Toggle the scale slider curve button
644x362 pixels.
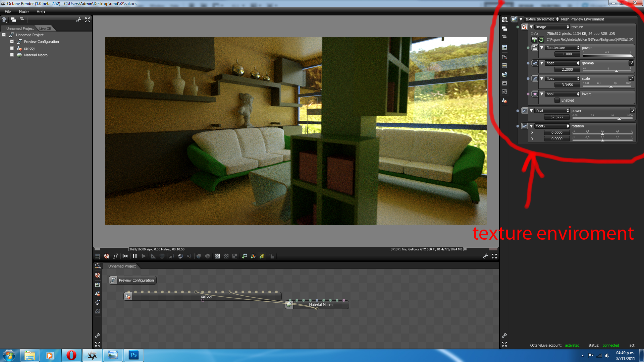[x=631, y=78]
